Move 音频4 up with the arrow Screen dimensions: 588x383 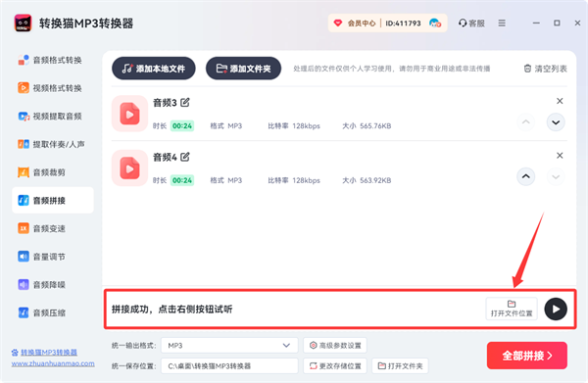(x=526, y=176)
